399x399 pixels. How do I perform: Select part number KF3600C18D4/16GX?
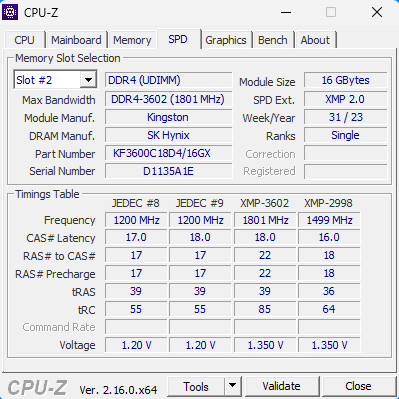169,153
